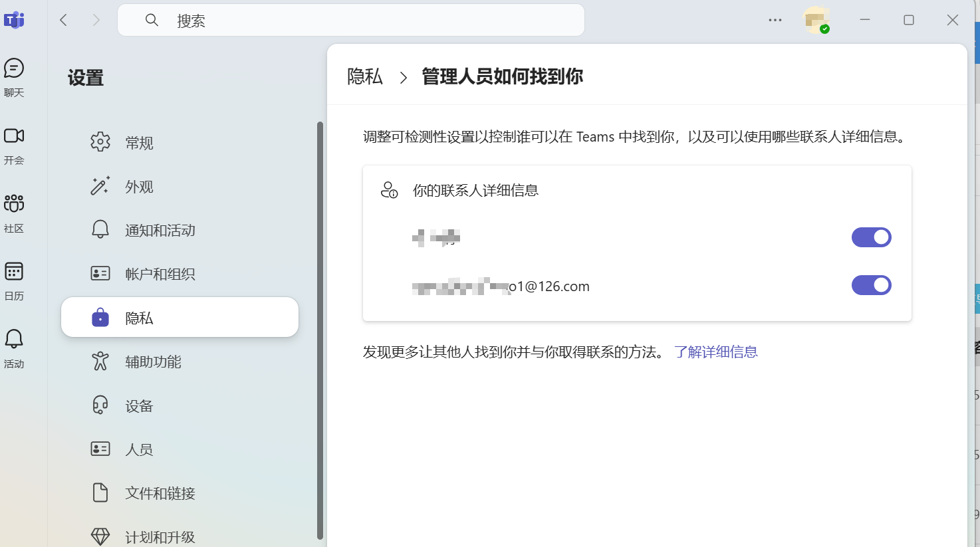Open the profile avatar picture

[x=816, y=20]
